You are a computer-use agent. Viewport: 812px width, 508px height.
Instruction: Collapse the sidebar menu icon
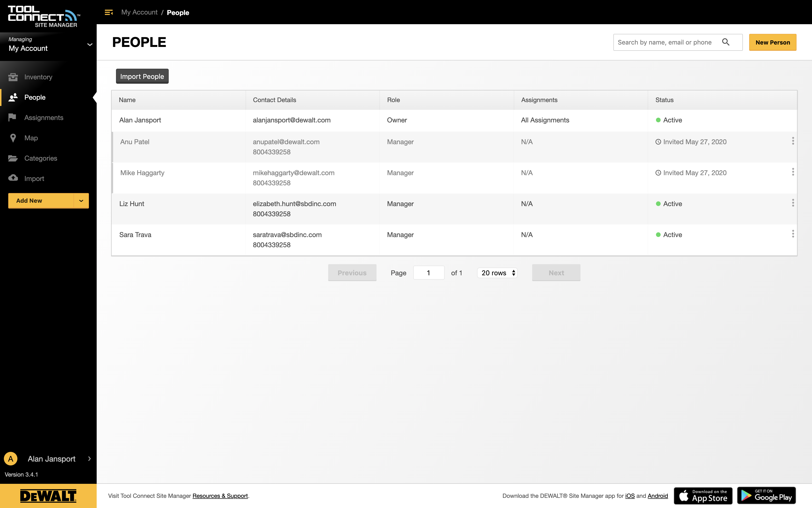pyautogui.click(x=109, y=12)
